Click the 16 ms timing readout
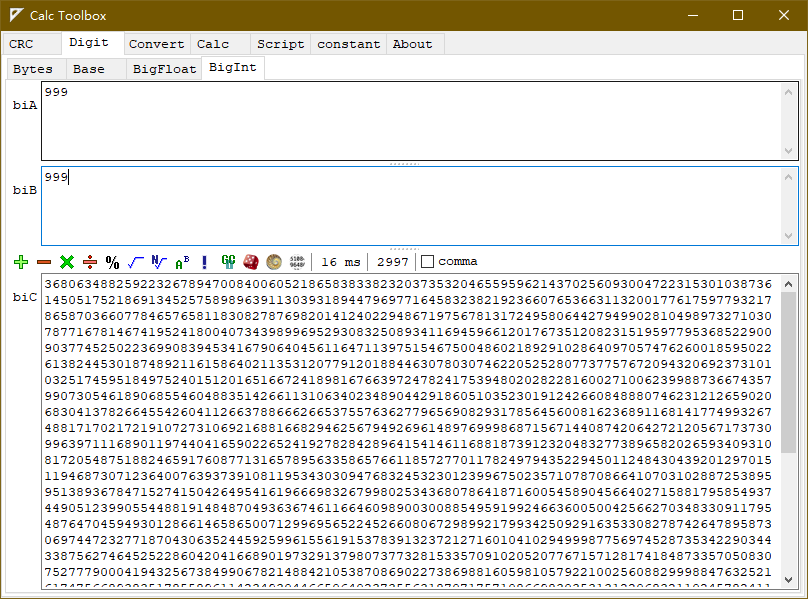This screenshot has width=808, height=599. pyautogui.click(x=340, y=262)
